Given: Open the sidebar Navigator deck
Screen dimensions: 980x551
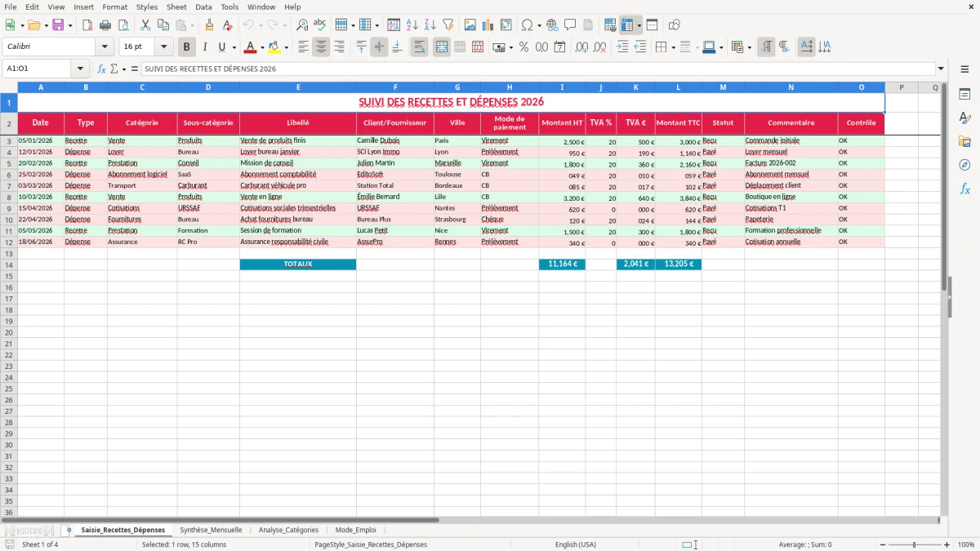Looking at the screenshot, I should click(x=964, y=165).
